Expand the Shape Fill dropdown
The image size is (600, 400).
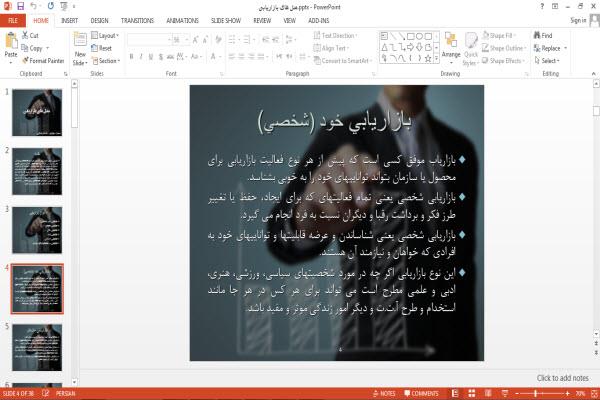[x=499, y=36]
